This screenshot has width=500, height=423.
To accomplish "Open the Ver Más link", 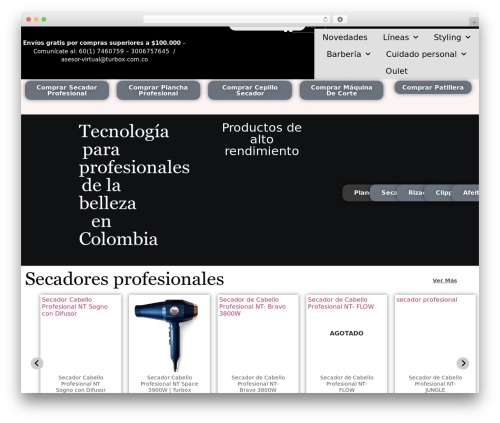I will click(445, 280).
